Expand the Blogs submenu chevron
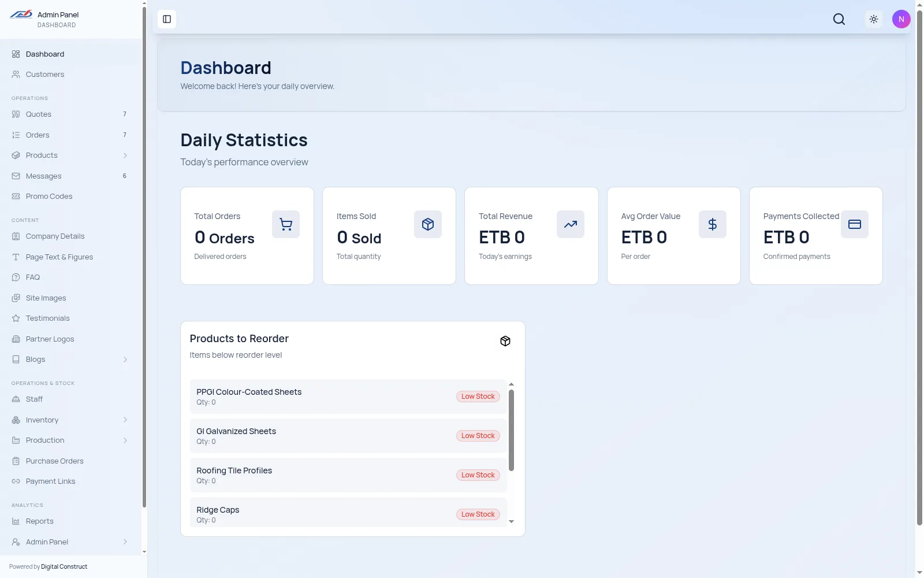 [x=125, y=360]
